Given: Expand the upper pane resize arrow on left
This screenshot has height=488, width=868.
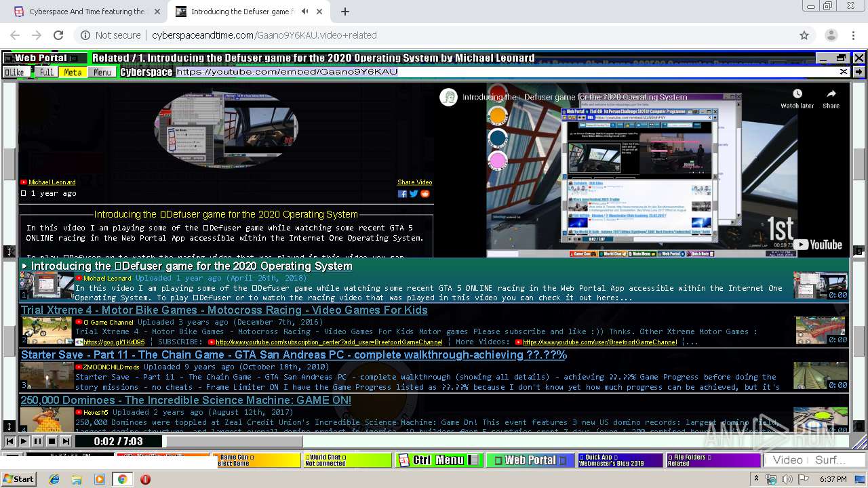Looking at the screenshot, I should 9,251.
